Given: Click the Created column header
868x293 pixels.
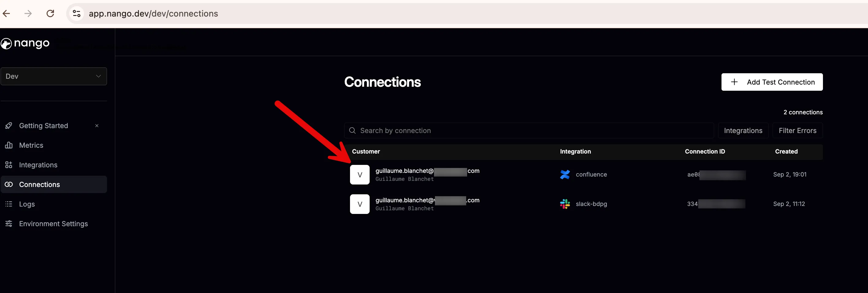Looking at the screenshot, I should 786,151.
